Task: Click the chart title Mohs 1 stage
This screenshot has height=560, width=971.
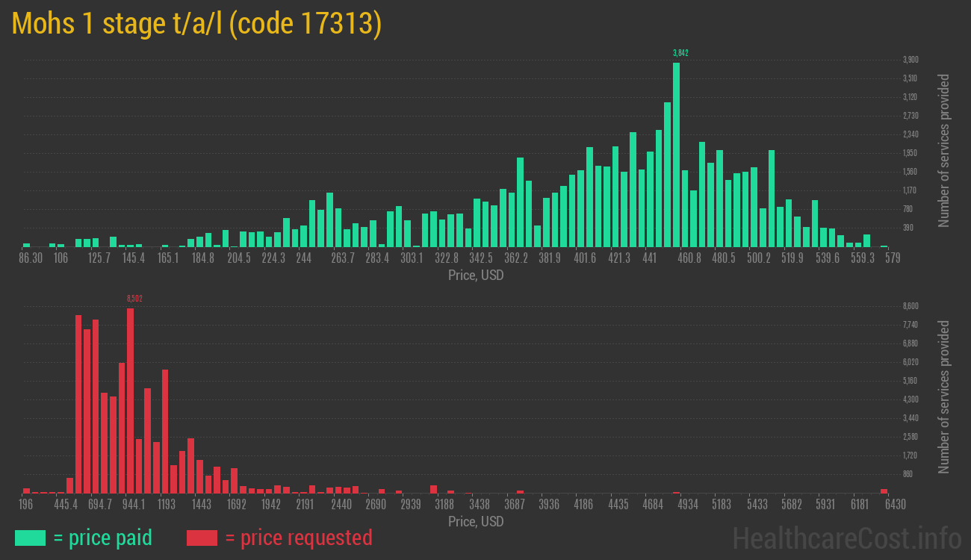Action: 197,24
